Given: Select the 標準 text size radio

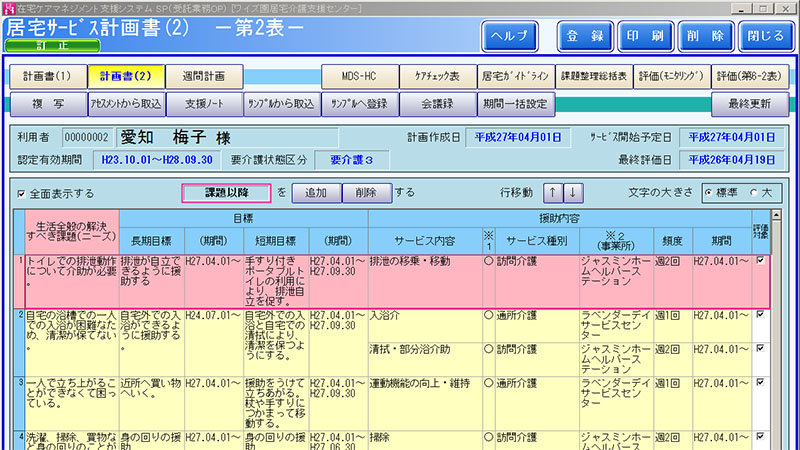Looking at the screenshot, I should 708,193.
